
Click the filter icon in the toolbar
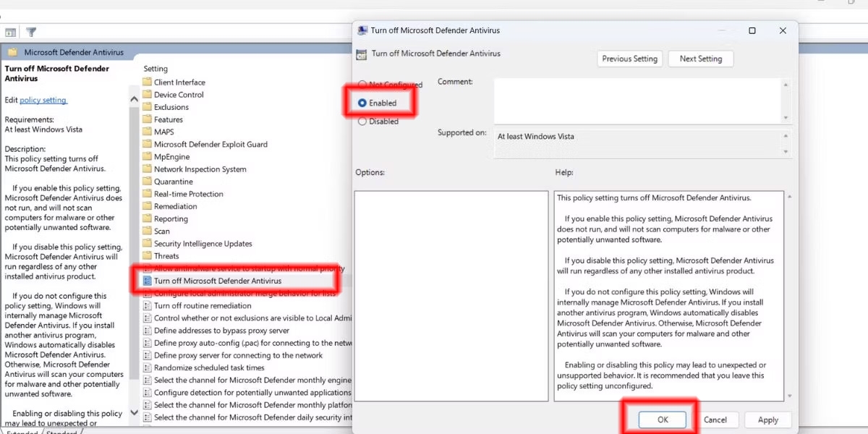(30, 32)
